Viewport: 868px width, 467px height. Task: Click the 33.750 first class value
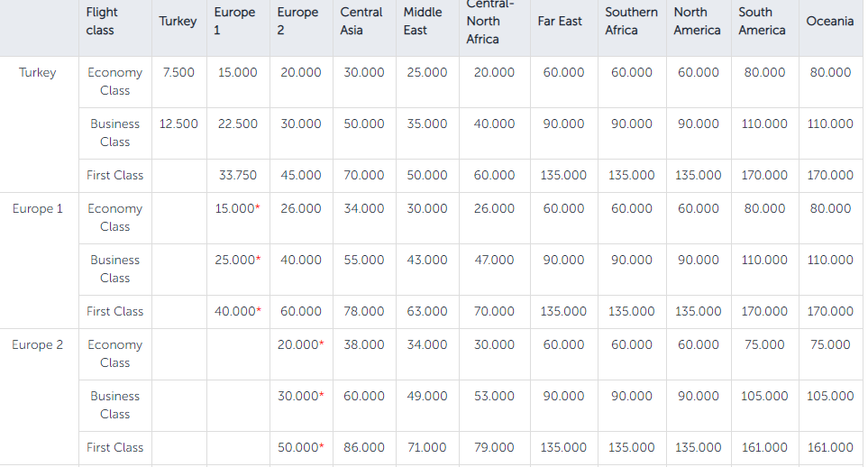[x=237, y=176]
